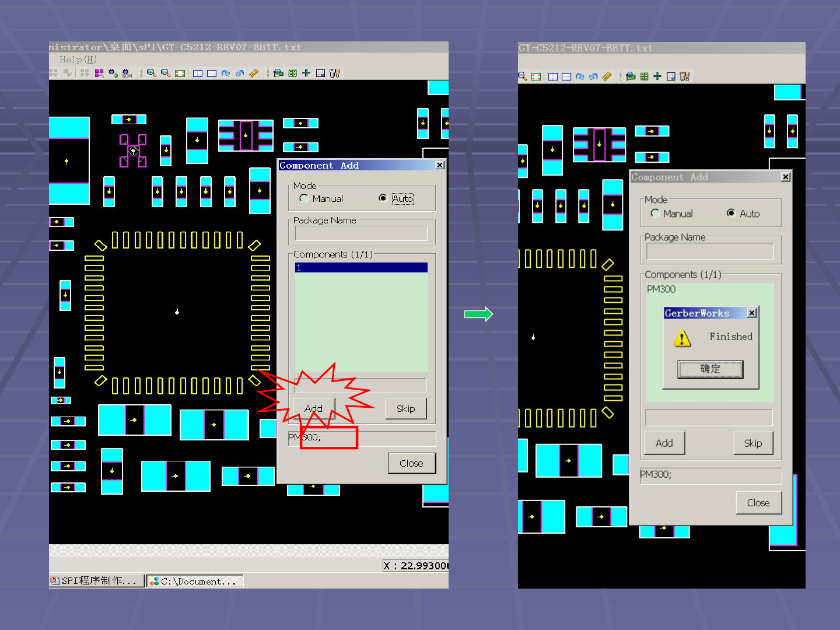Screen dimensions: 840x630
Task: Click the green board info icon, right toolbar
Action: point(631,76)
